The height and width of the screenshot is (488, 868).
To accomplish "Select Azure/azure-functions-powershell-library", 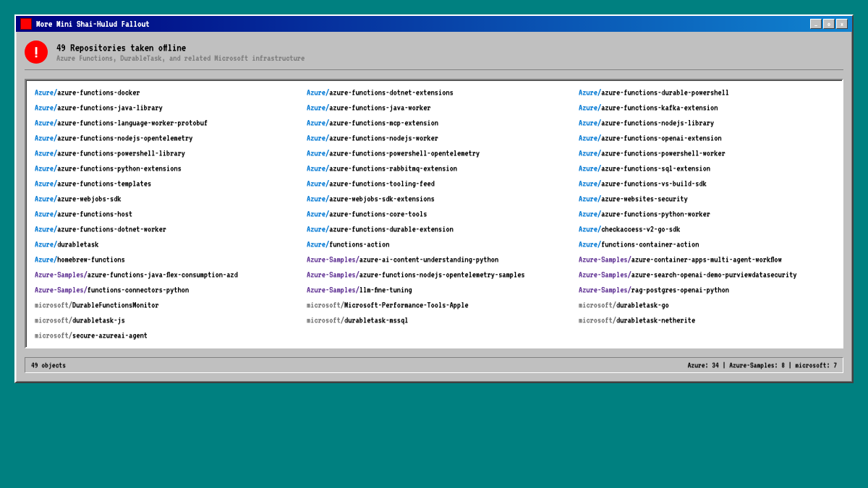I will [x=110, y=153].
